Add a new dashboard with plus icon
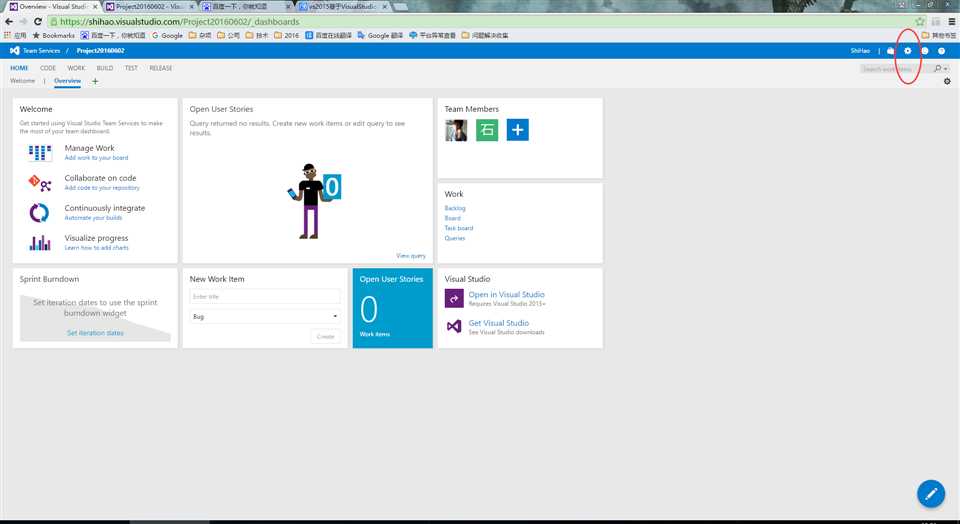This screenshot has width=960, height=524. (x=95, y=81)
